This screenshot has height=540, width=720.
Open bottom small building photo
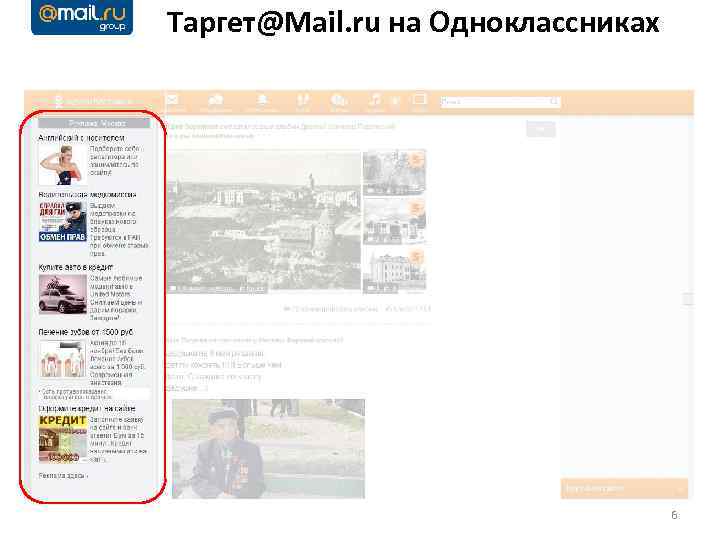pos(394,271)
